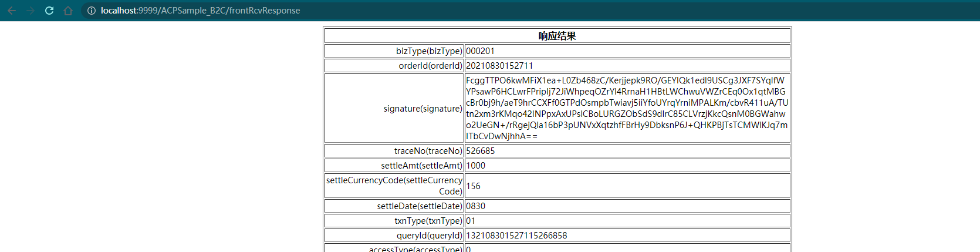The width and height of the screenshot is (980, 252).
Task: Select the orderId(orderId) label cell
Action: pos(394,66)
